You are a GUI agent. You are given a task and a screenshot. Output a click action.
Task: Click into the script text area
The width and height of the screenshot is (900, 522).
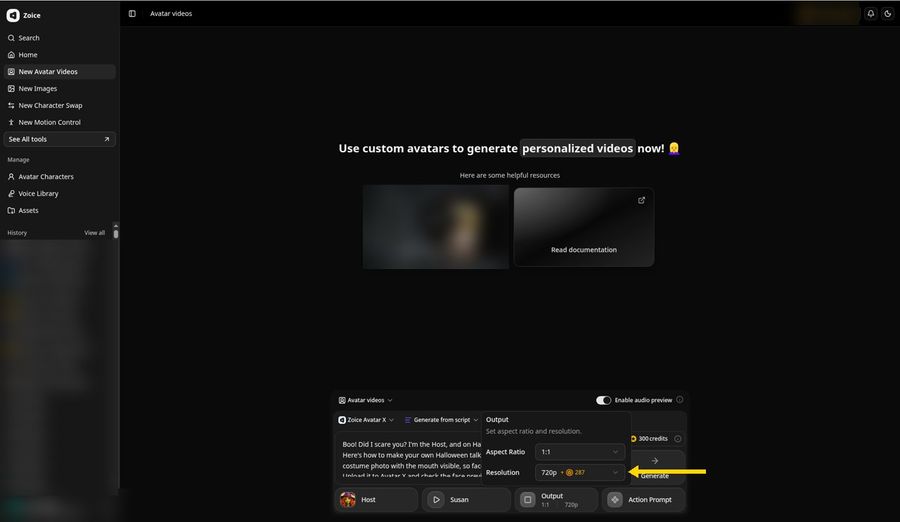411,459
